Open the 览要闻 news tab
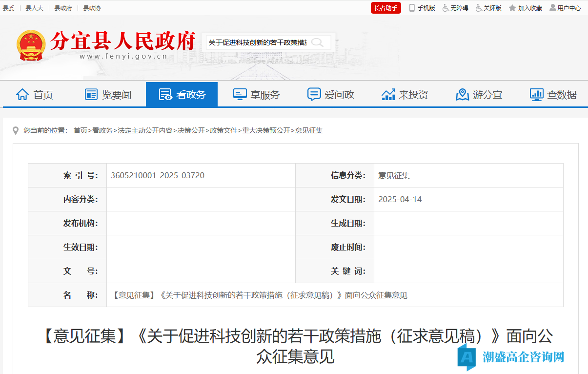The image size is (588, 374). [108, 95]
